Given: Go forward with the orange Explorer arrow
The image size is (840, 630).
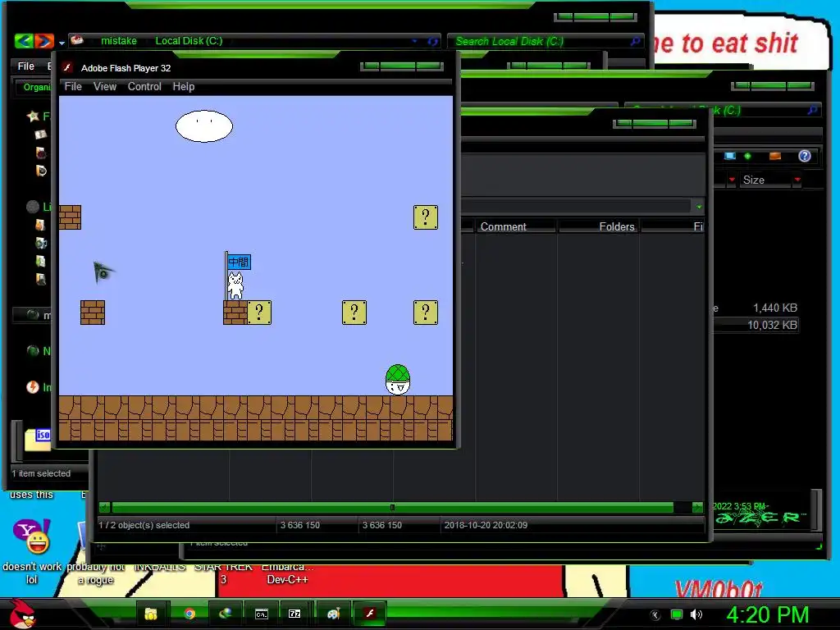Looking at the screenshot, I should click(44, 41).
